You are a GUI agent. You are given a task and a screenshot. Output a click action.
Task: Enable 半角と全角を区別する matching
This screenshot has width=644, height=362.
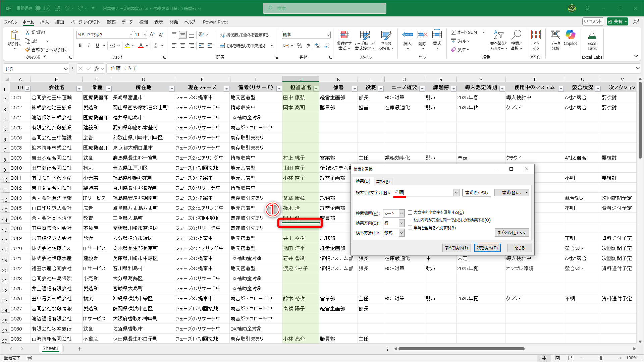(410, 228)
